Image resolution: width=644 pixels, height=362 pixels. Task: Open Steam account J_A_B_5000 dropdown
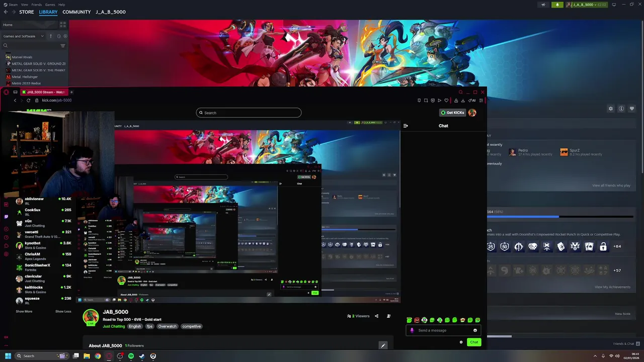[587, 5]
